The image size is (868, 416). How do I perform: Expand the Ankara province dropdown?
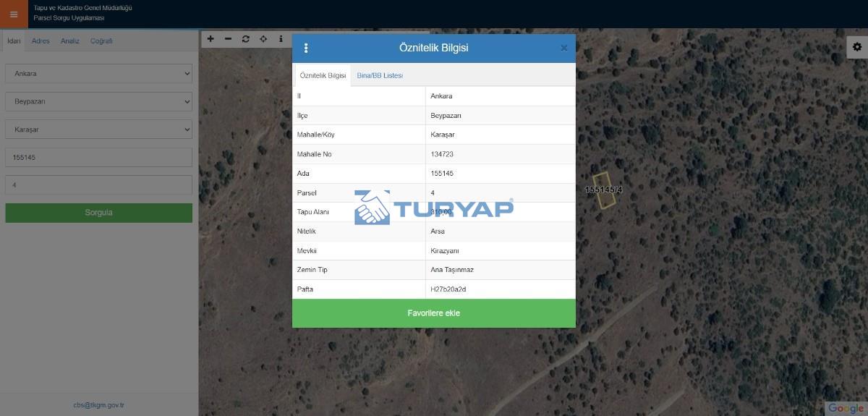(98, 74)
